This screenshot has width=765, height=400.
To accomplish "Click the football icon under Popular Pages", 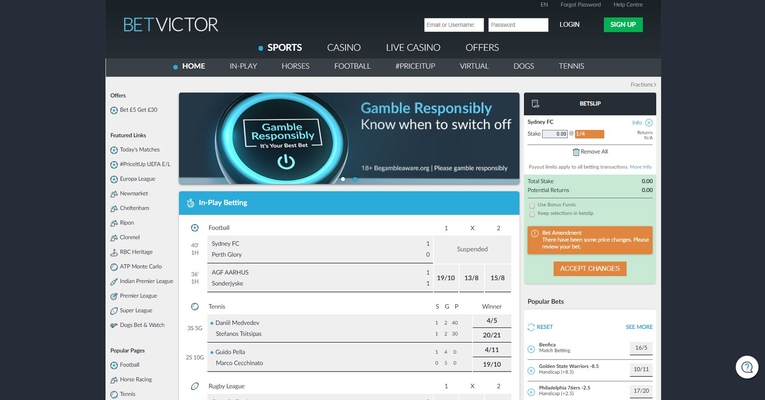I will 114,365.
